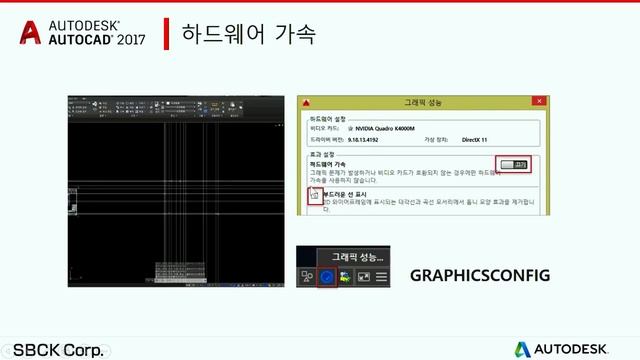Click the annotation monitor shapes icon

[x=307, y=277]
